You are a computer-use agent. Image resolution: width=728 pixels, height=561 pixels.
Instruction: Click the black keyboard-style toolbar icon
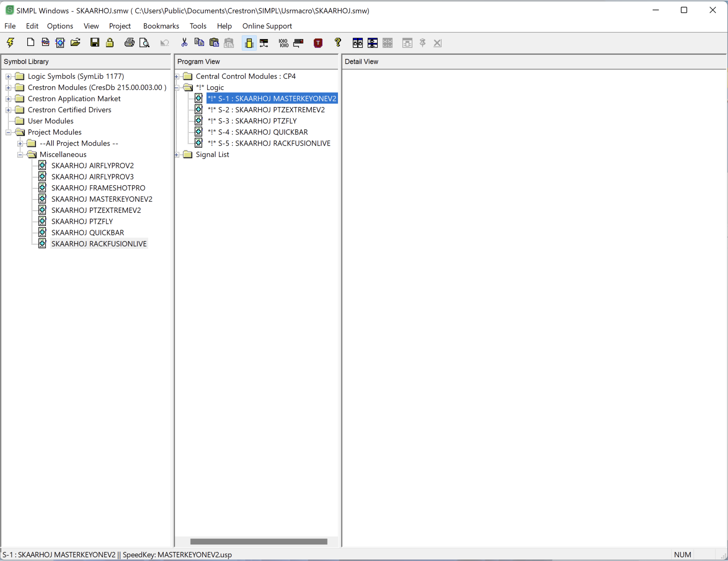(x=299, y=42)
